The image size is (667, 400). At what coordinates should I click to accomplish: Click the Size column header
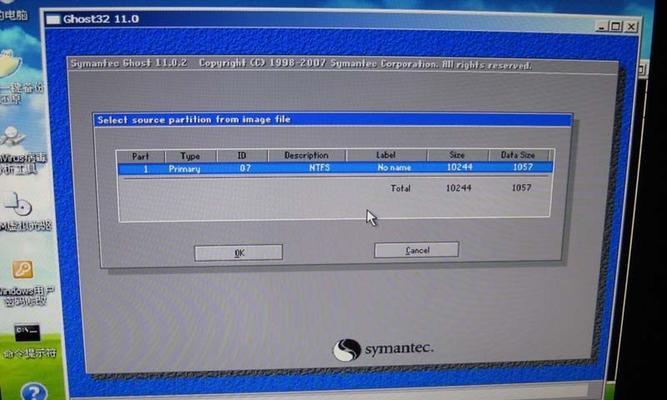(457, 155)
